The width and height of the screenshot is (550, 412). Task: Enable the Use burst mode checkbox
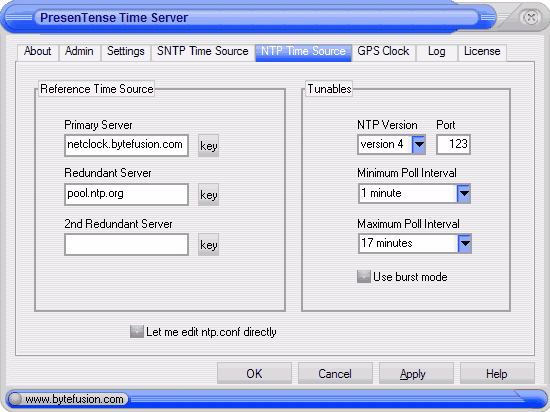click(x=364, y=277)
